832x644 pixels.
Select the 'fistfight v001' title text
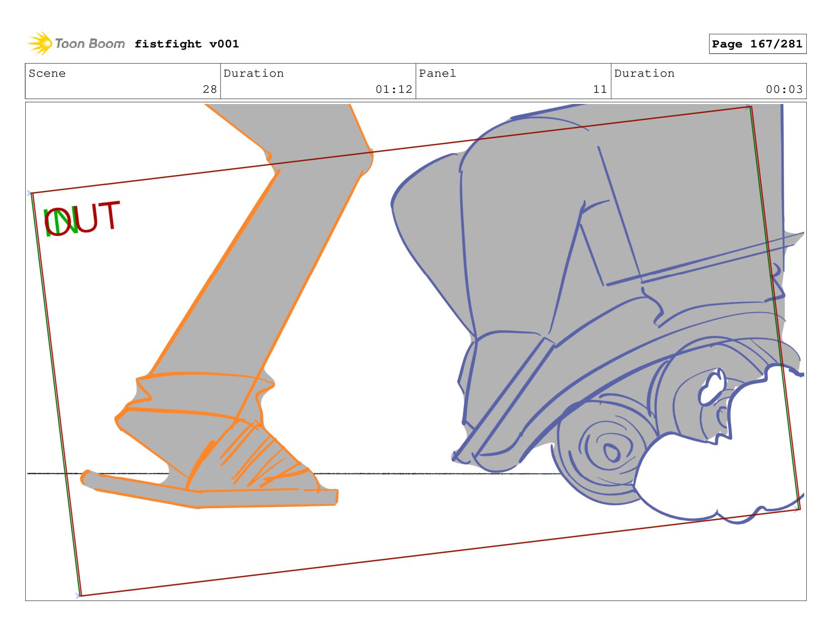point(187,44)
